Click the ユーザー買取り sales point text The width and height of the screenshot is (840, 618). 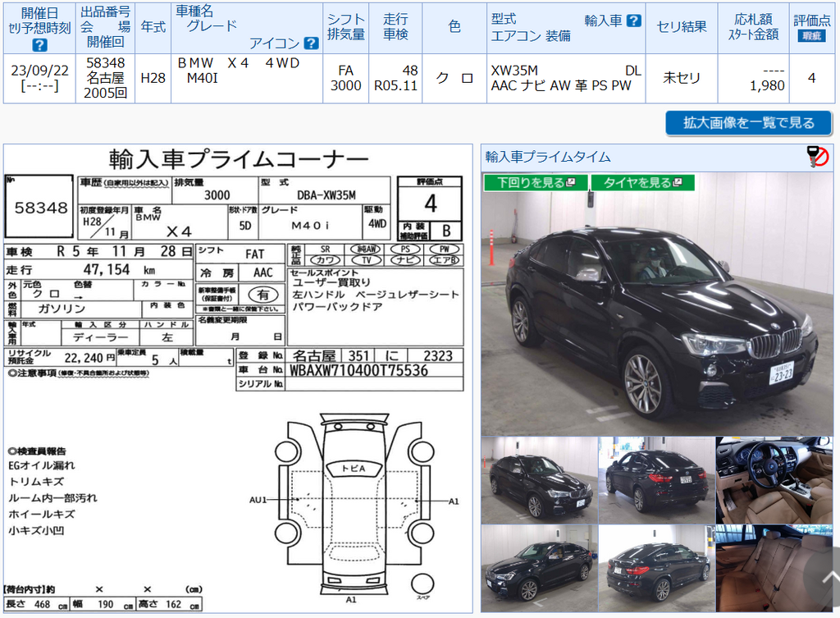331,282
